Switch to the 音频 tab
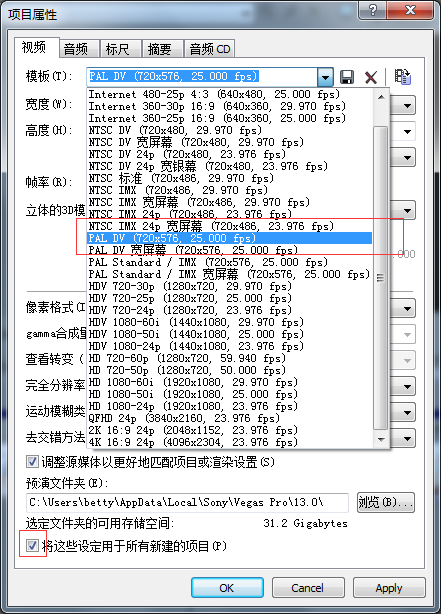Screen dimensions: 441x614 (76, 49)
